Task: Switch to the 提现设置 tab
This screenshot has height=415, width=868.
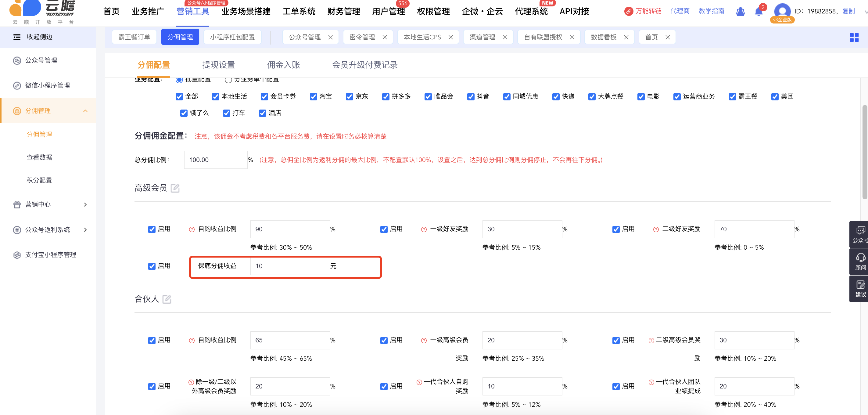Action: (x=218, y=65)
